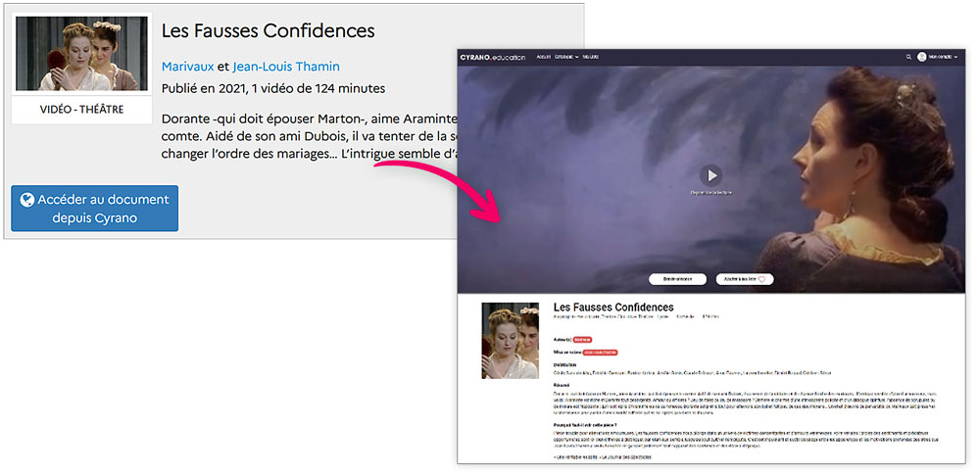Screen dimensions: 980x475
Task: Expand the Mon compte dropdown
Action: [x=943, y=57]
